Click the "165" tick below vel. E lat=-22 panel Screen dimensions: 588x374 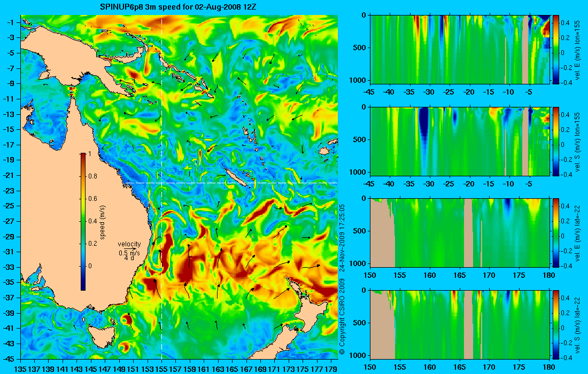(459, 276)
